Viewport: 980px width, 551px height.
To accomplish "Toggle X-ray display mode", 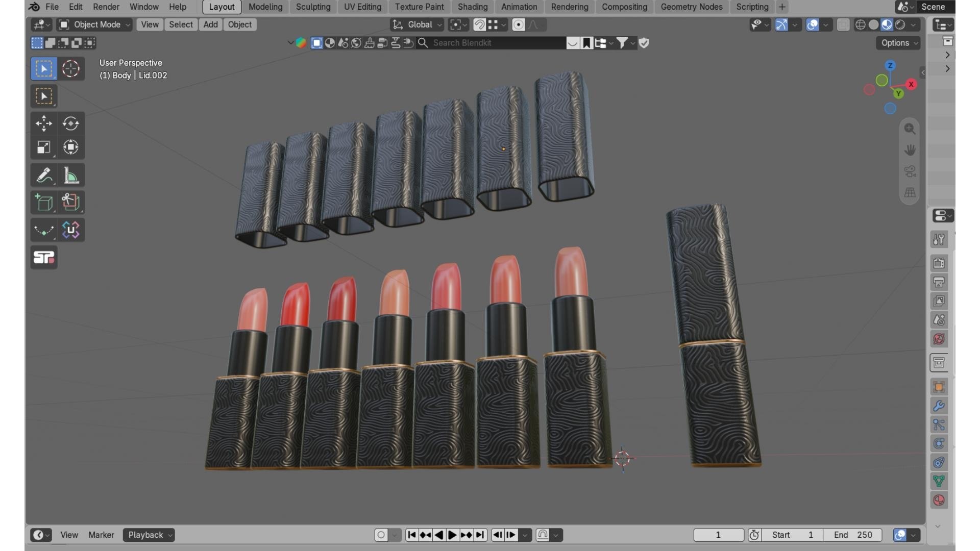I will click(843, 24).
